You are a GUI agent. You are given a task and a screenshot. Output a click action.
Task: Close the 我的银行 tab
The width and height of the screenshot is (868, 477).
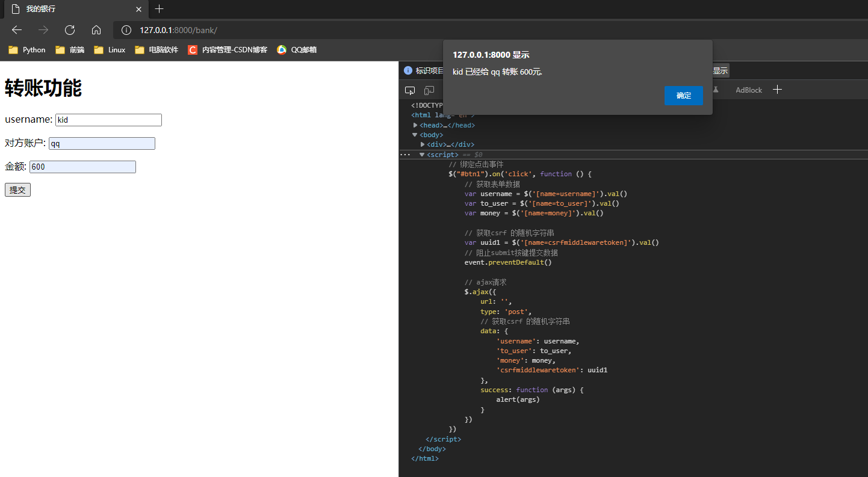(138, 9)
